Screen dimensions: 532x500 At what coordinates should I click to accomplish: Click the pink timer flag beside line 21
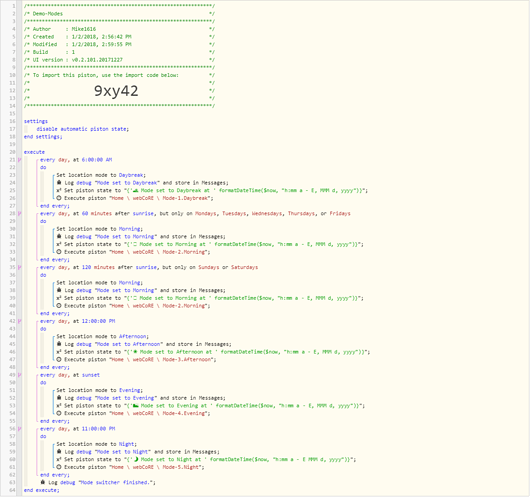click(20, 160)
